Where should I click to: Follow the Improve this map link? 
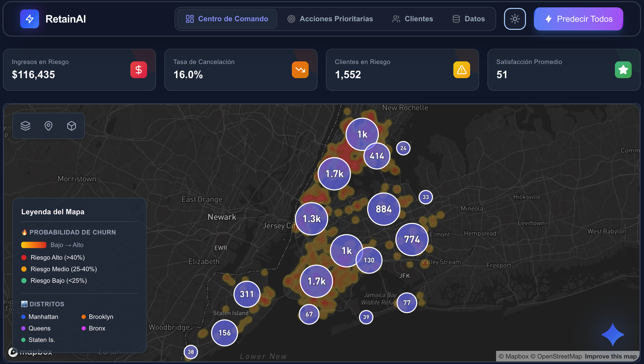pos(611,356)
